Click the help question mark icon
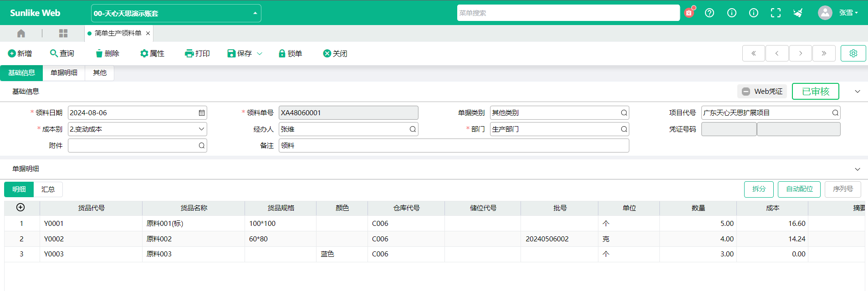Viewport: 868px width, 291px height. point(710,13)
